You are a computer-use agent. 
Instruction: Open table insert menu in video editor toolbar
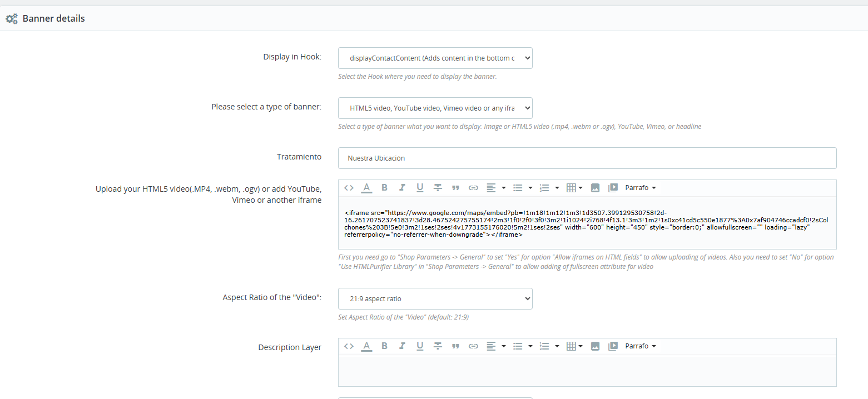tap(574, 188)
